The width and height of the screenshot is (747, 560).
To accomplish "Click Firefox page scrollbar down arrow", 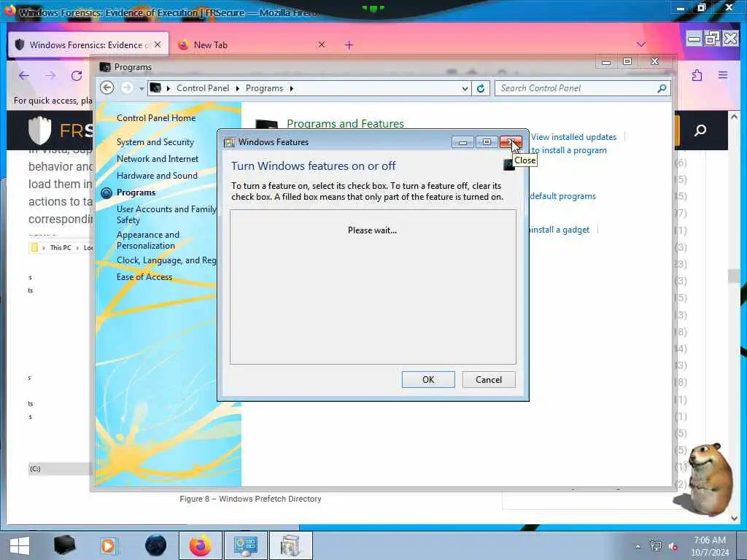I will (x=734, y=518).
